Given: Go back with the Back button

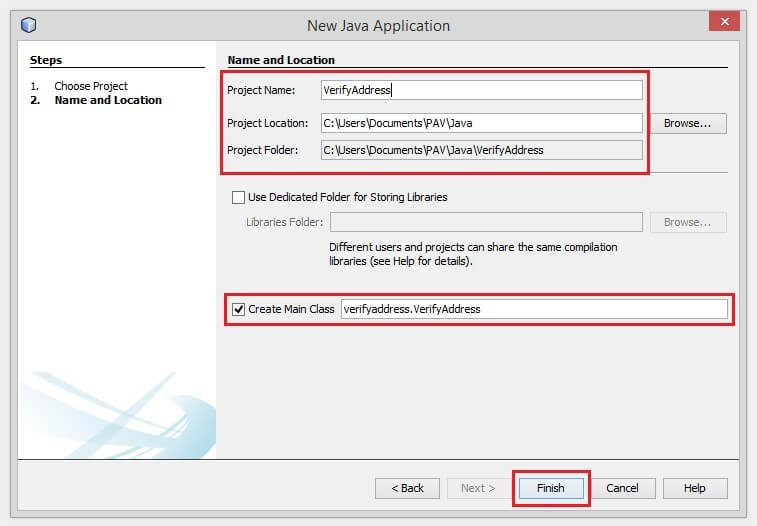Looking at the screenshot, I should click(407, 488).
